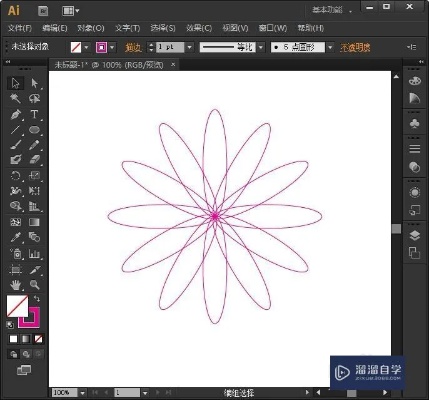Activate the Zoom magnifier tool
The height and width of the screenshot is (400, 429).
point(34,285)
